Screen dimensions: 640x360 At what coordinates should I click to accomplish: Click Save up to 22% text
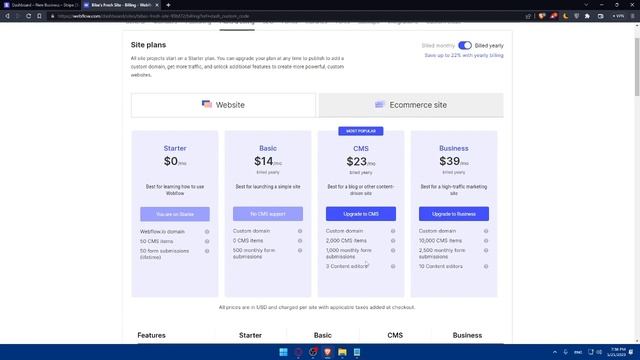point(464,56)
